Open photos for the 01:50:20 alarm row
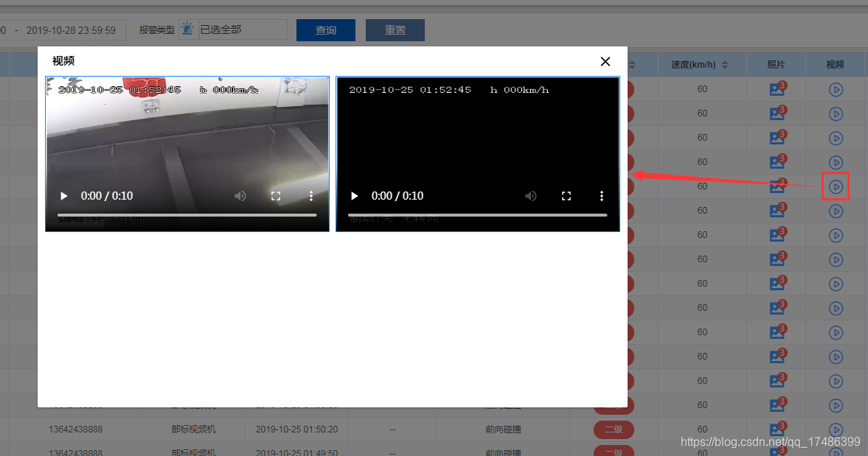Viewport: 868px width, 456px height. tap(778, 429)
